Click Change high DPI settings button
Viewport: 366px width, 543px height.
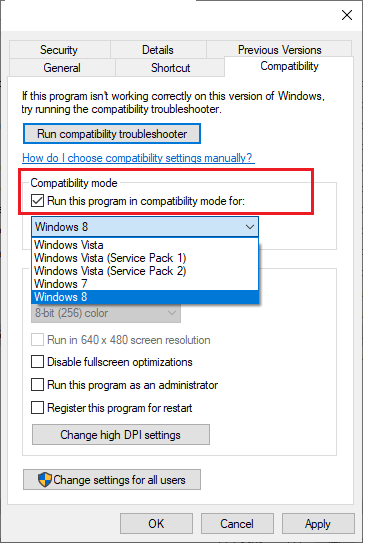(120, 435)
